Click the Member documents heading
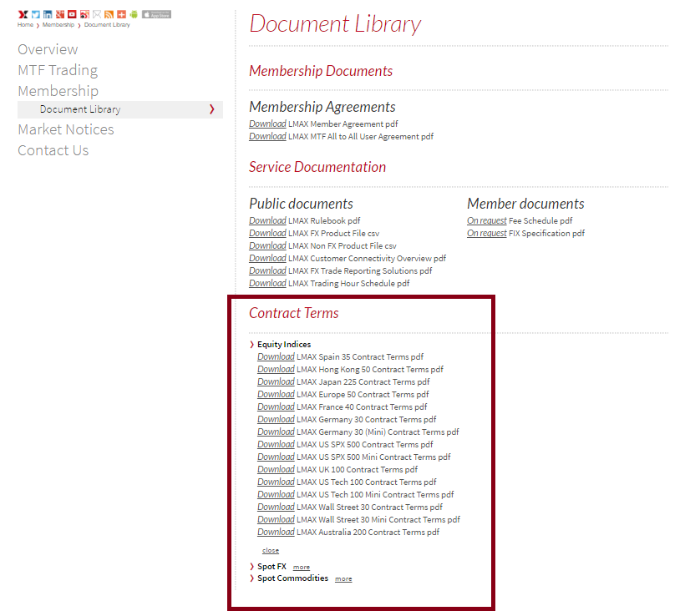Screen dimensions: 685x616 point(525,204)
